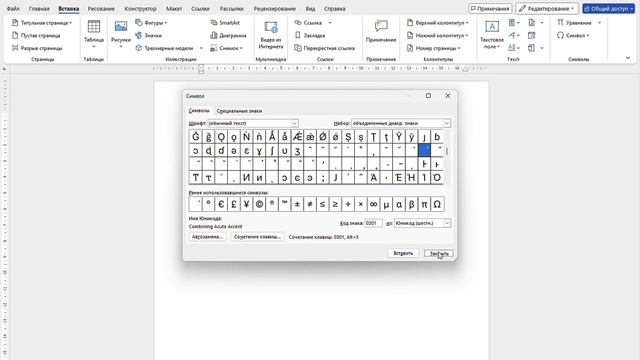Pick the Ω sign from recent symbols
This screenshot has width=640, height=360.
point(437,204)
